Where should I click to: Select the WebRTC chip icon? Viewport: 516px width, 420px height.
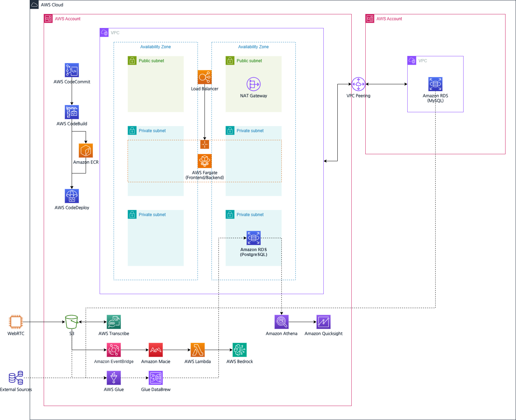(16, 322)
